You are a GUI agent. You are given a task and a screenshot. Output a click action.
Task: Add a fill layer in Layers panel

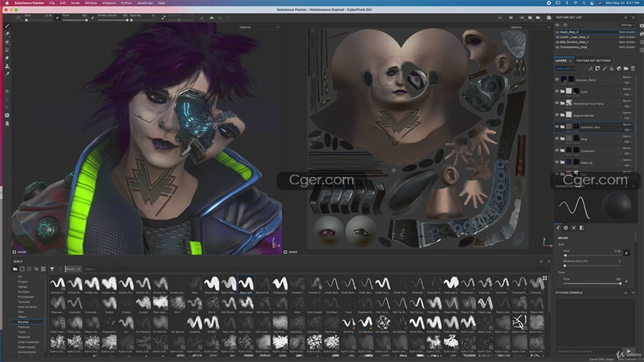pyautogui.click(x=612, y=69)
